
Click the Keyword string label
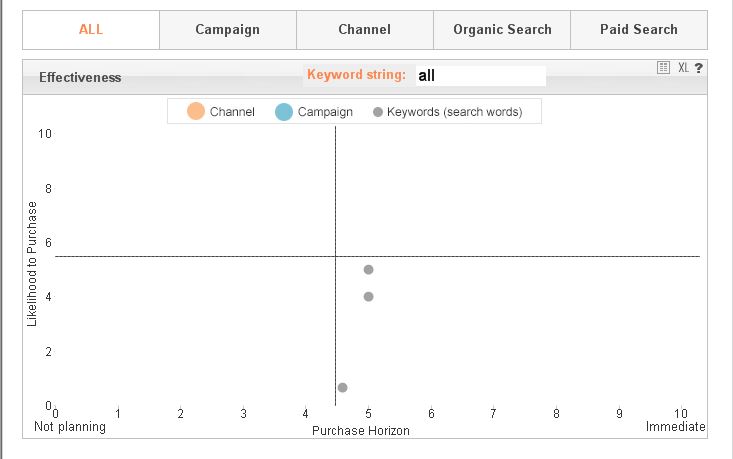356,75
